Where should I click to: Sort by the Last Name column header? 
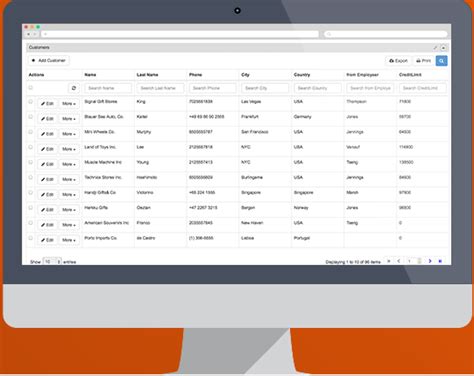point(147,75)
